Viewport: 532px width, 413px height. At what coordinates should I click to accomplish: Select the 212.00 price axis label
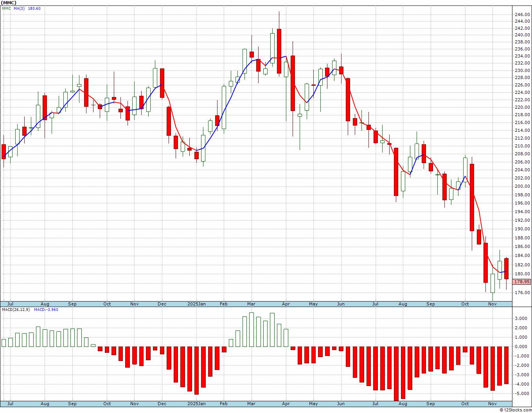pyautogui.click(x=522, y=138)
